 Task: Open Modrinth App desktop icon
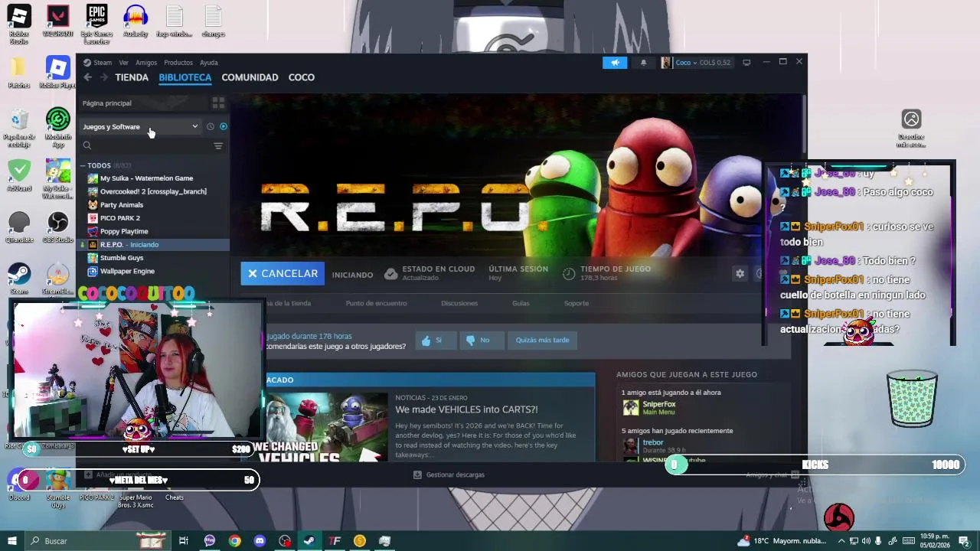coord(57,126)
